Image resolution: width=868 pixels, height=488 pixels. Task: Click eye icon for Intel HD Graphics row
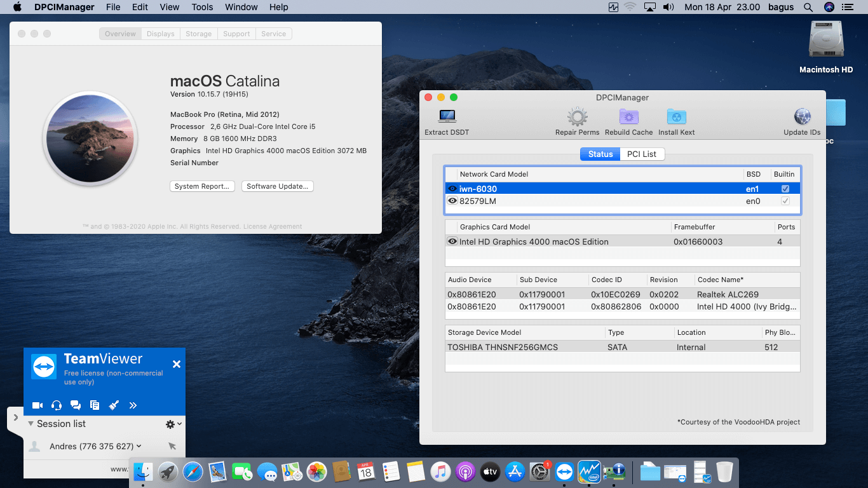tap(452, 241)
